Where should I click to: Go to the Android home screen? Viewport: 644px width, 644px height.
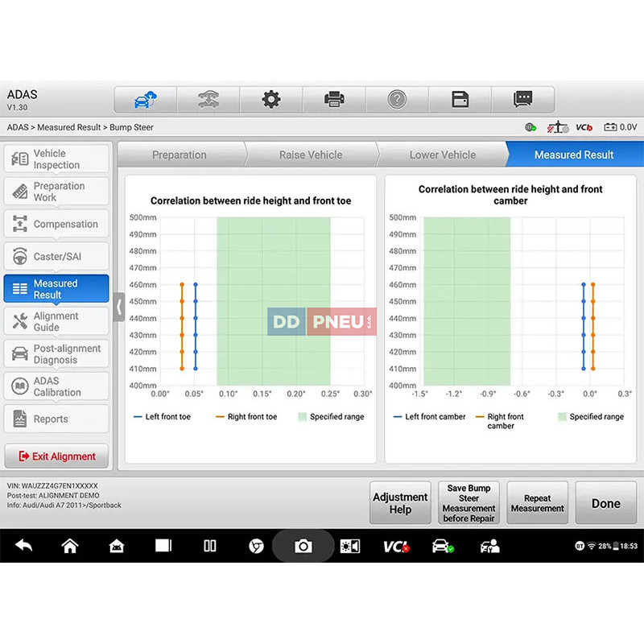click(70, 547)
